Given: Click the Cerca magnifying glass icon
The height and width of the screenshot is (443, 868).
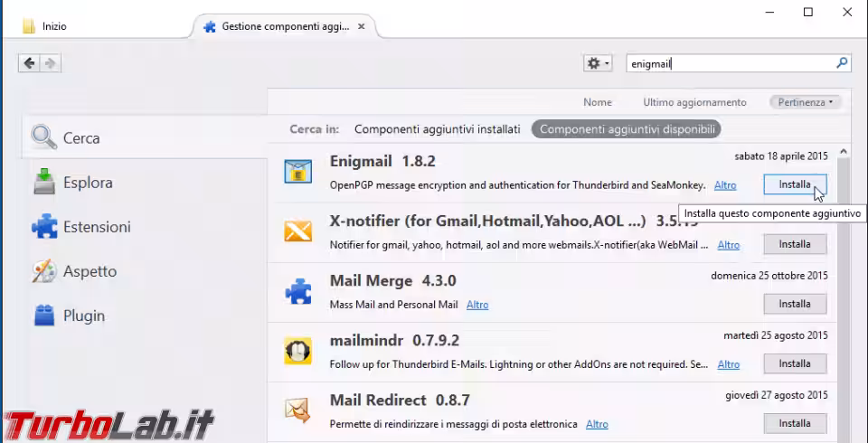Looking at the screenshot, I should (x=44, y=137).
